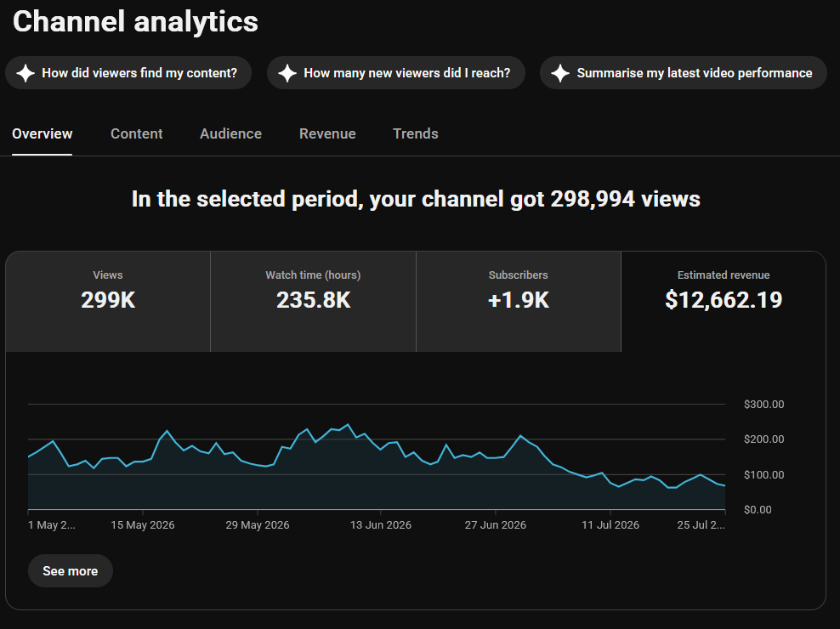
Task: Select the Estimated revenue metric card
Action: 724,301
